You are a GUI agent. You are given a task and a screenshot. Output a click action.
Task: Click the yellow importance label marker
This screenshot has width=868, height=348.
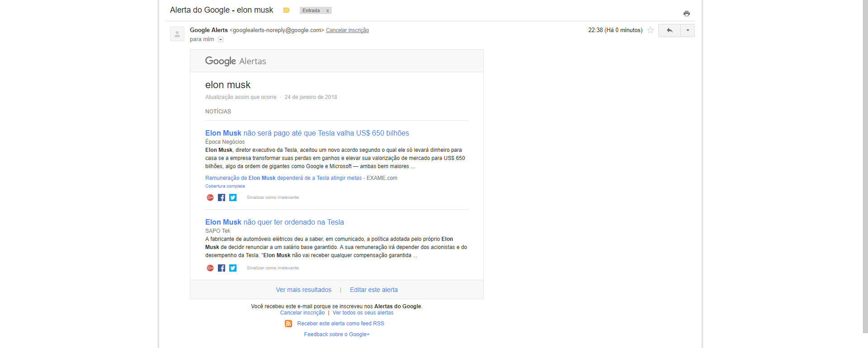(286, 10)
